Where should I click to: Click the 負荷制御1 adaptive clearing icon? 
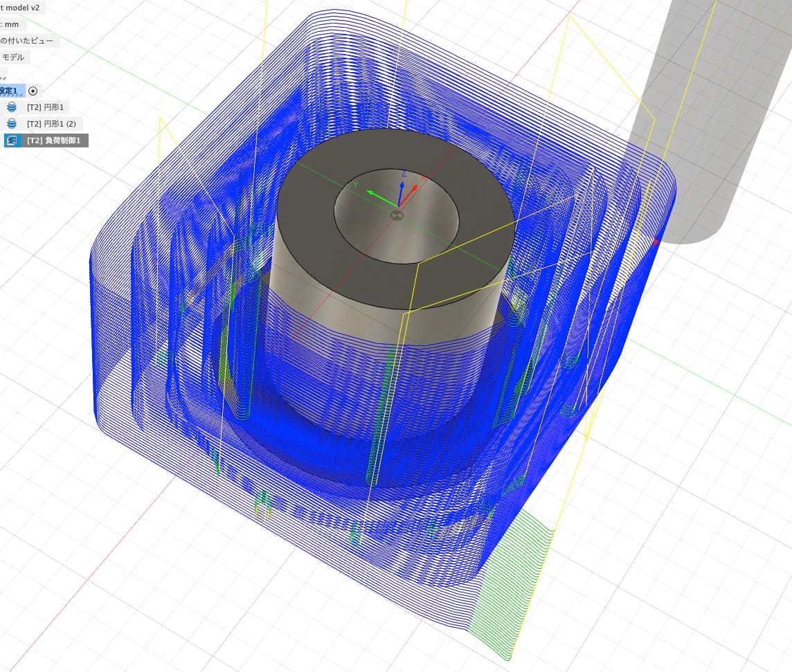tap(12, 140)
